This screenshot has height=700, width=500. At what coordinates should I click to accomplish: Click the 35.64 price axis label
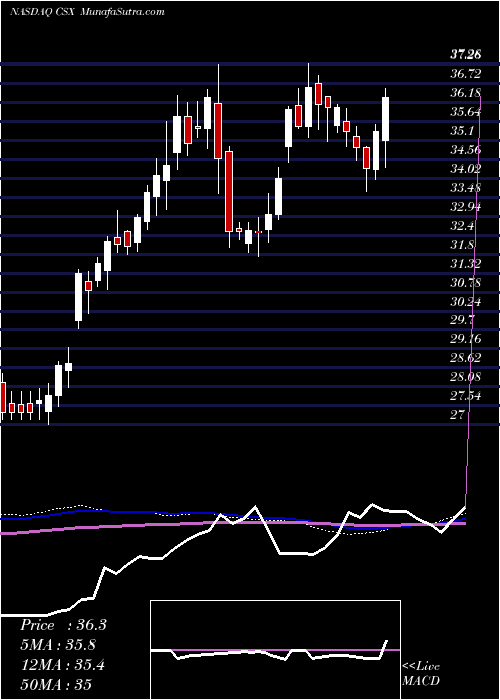pyautogui.click(x=465, y=112)
